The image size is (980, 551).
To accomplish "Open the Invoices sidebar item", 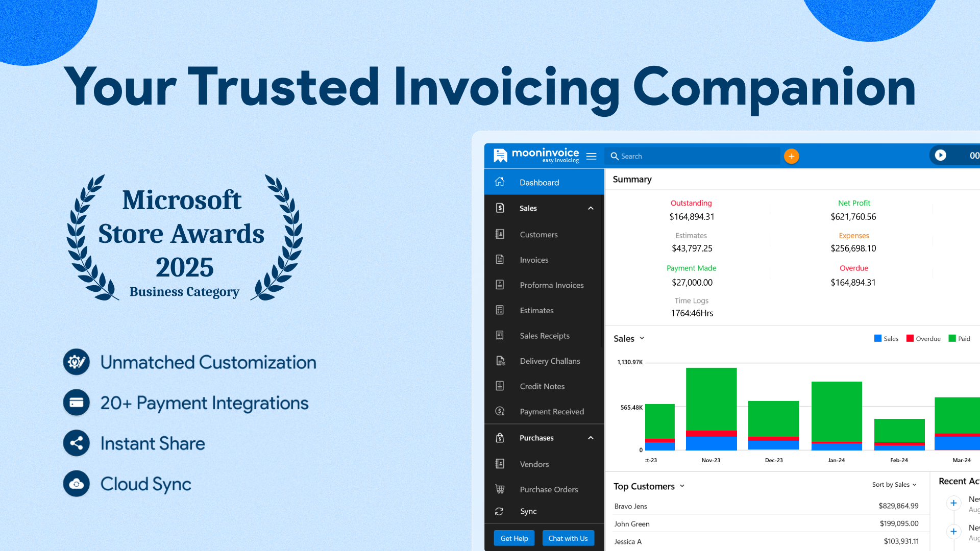I will (534, 260).
